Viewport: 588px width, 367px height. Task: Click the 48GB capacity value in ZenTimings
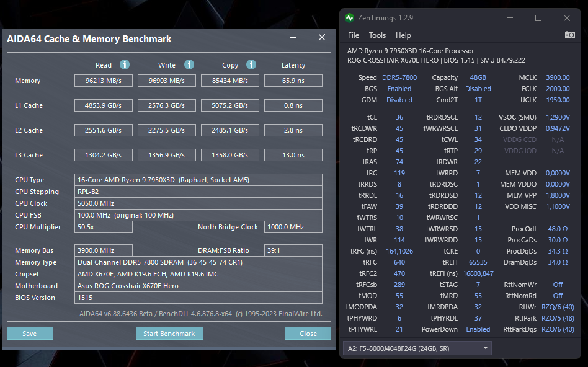point(478,77)
